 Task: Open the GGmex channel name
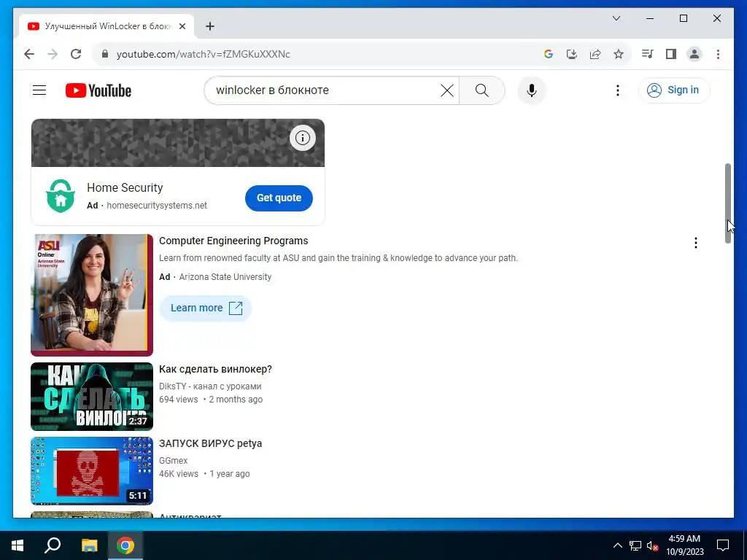[174, 461]
